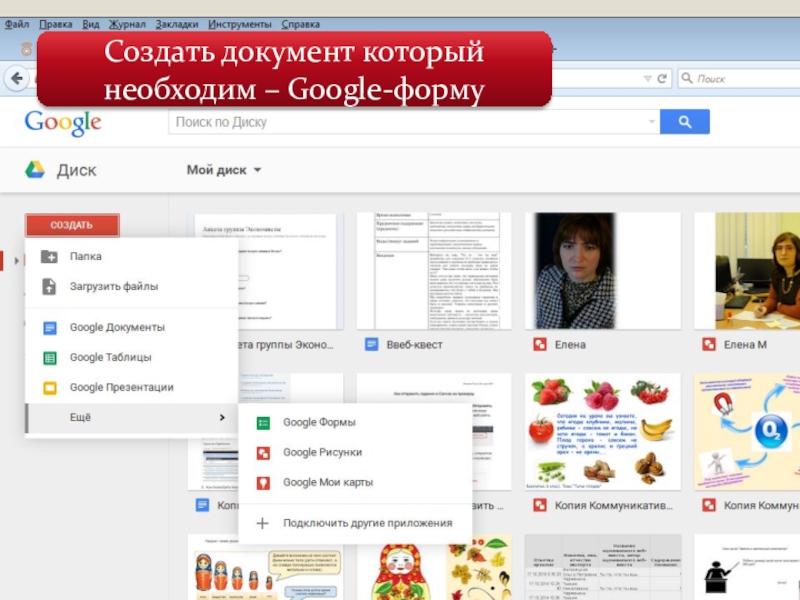Select Google Формы in submenu
Viewport: 800px width, 600px height.
coord(355,422)
